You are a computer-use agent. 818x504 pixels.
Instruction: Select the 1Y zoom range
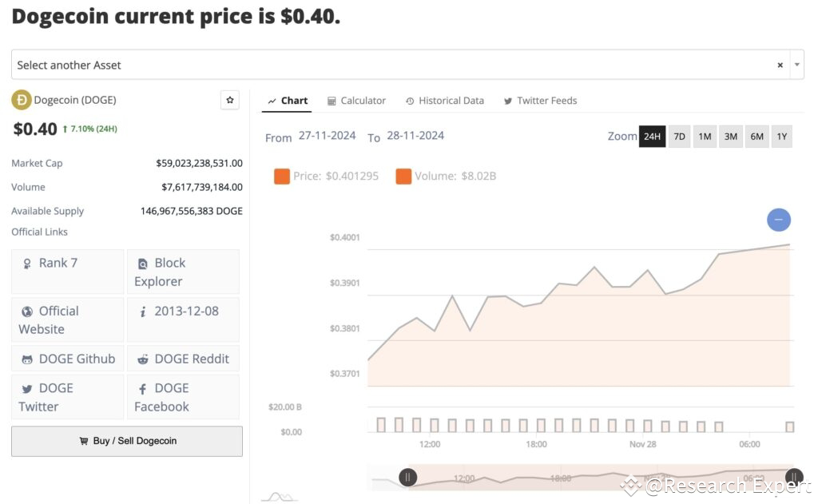[781, 137]
